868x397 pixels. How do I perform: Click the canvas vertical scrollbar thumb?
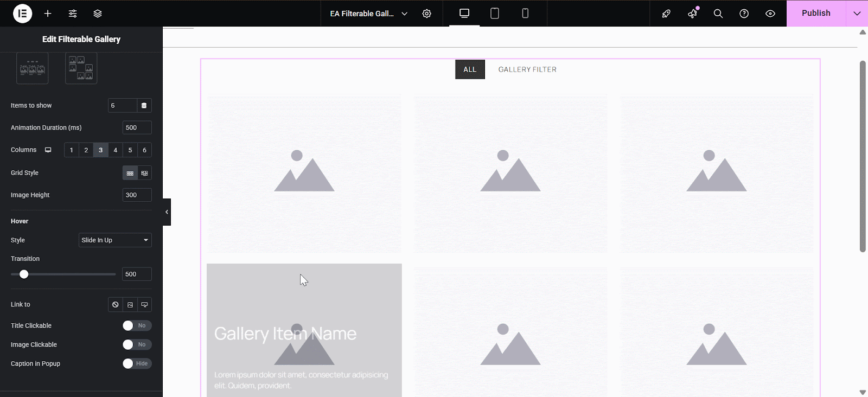863,156
